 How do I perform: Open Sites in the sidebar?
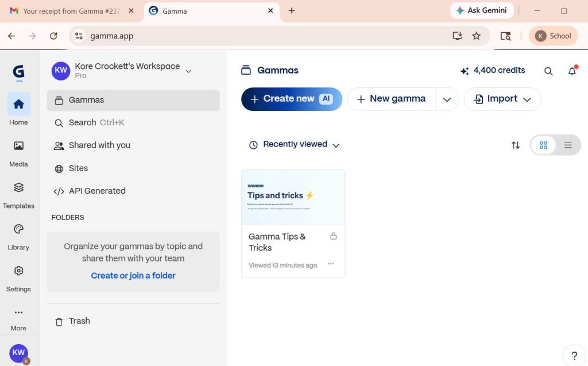point(133,168)
